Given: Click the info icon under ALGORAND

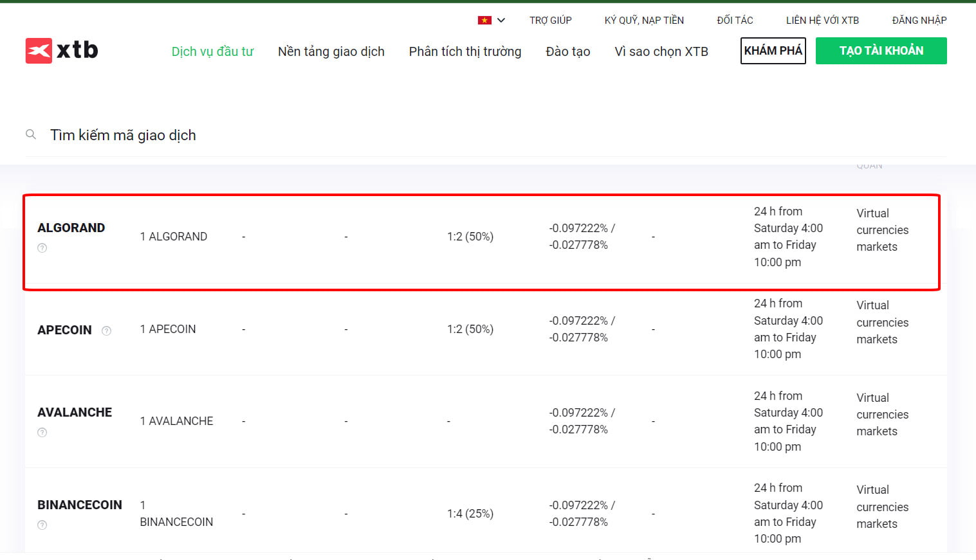Looking at the screenshot, I should click(x=42, y=248).
